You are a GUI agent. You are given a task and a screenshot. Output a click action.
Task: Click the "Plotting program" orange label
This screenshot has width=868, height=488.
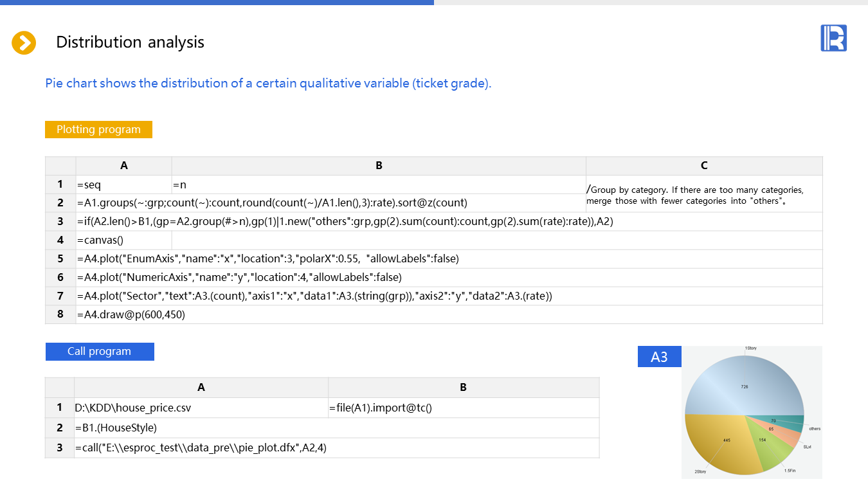[x=98, y=129]
